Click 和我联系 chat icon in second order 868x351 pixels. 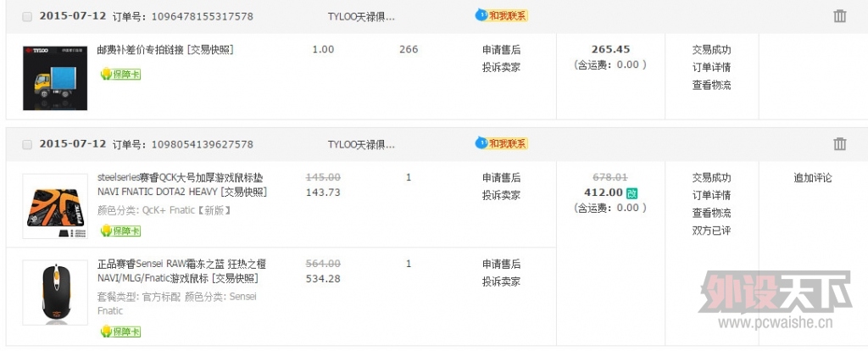tap(502, 144)
